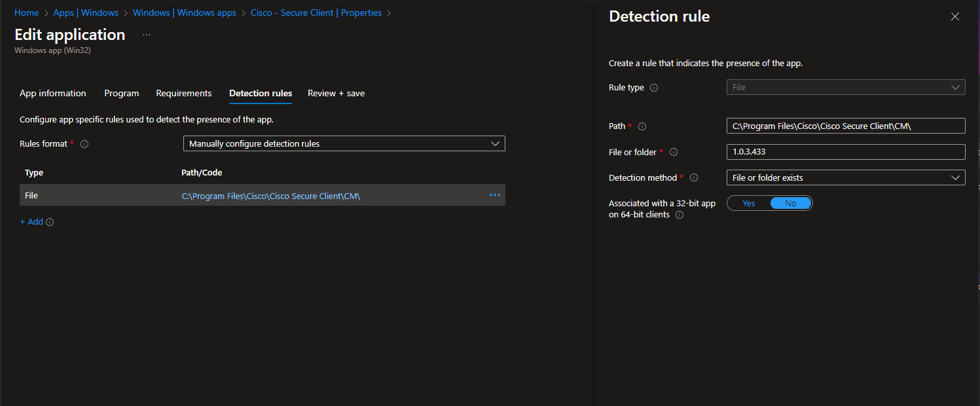Click the + Add link to add a rule

point(31,222)
